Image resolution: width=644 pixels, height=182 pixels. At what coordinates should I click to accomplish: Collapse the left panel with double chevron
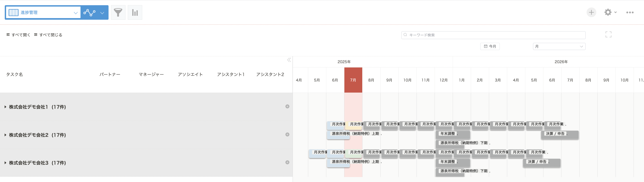289,60
